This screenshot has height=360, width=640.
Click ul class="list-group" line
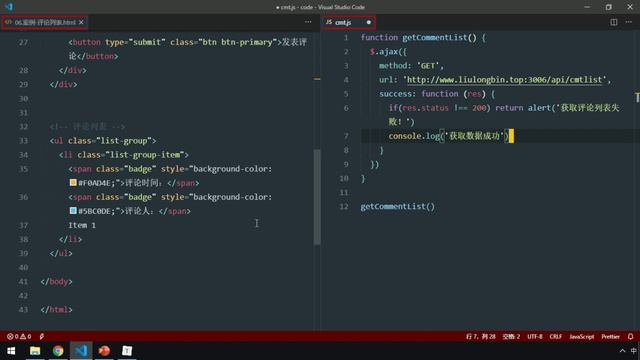click(103, 141)
